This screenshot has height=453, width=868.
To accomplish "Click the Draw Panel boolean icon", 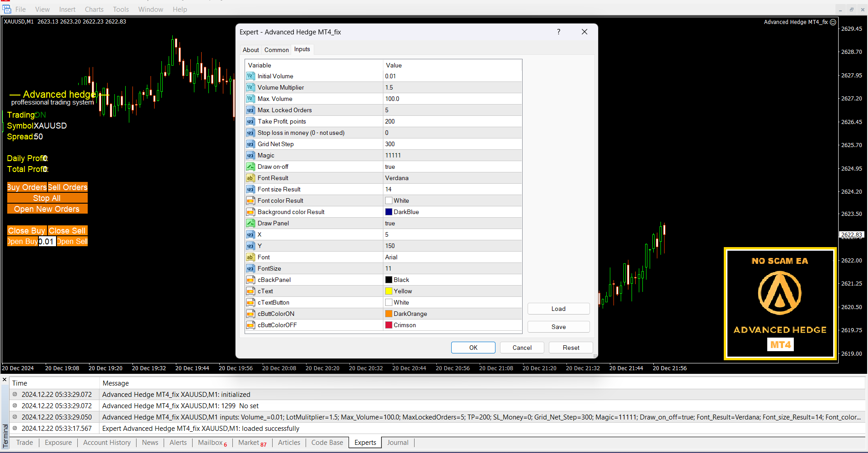I will click(250, 223).
